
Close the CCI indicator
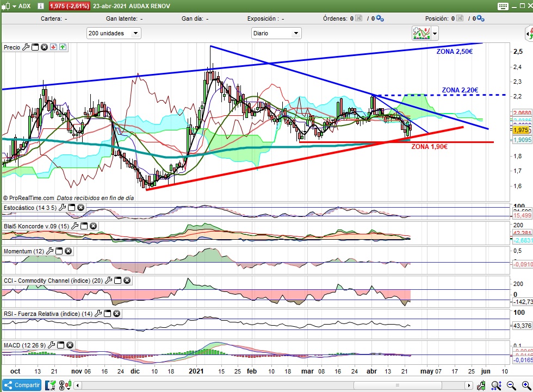point(127,280)
